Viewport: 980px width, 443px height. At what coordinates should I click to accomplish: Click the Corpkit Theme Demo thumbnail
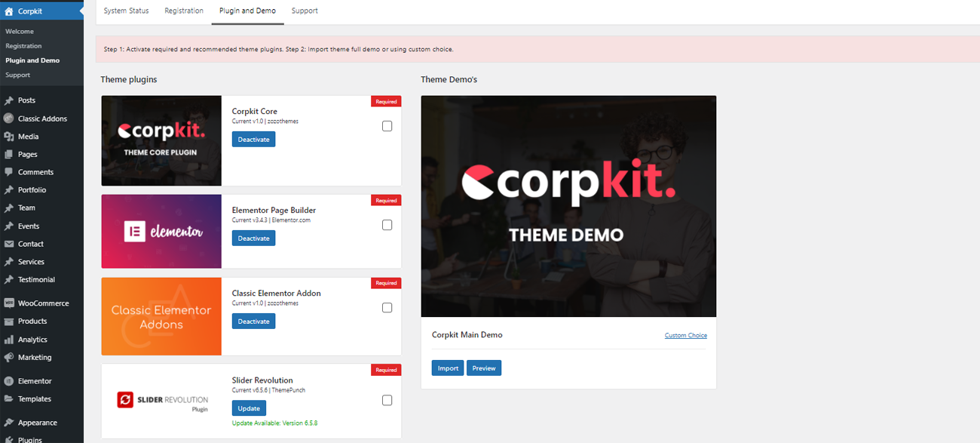[568, 206]
